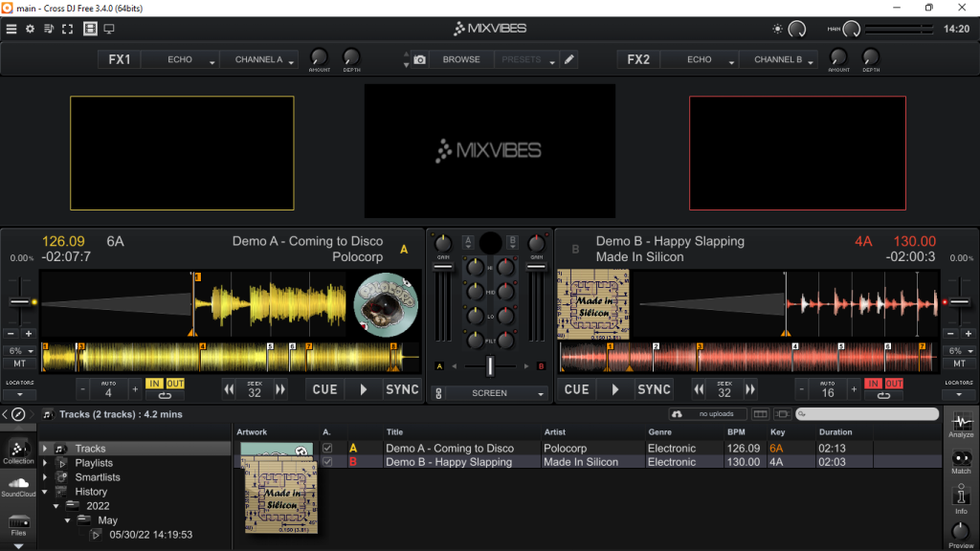980x551 pixels.
Task: Open the Match panel icon
Action: point(961,462)
